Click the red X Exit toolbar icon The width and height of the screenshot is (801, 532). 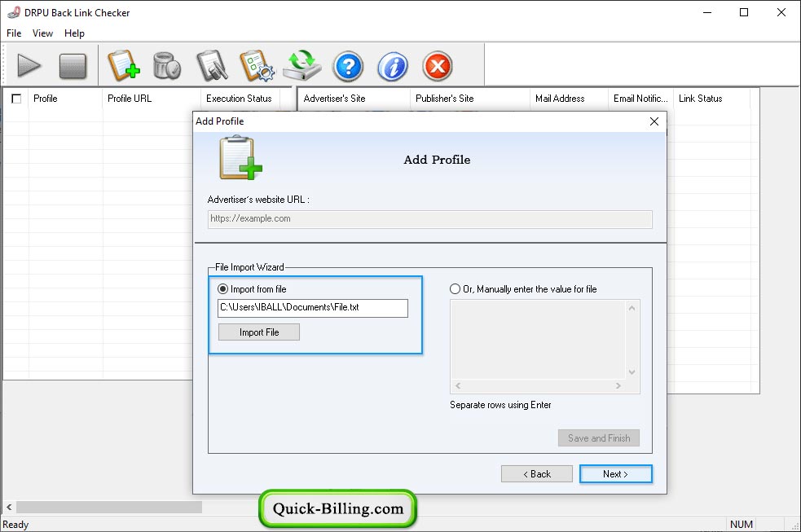pyautogui.click(x=438, y=66)
